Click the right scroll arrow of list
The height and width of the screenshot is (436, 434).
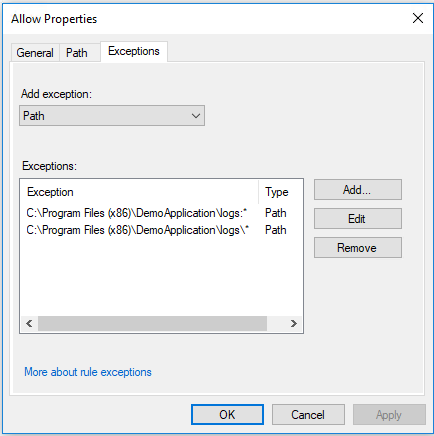[x=294, y=324]
